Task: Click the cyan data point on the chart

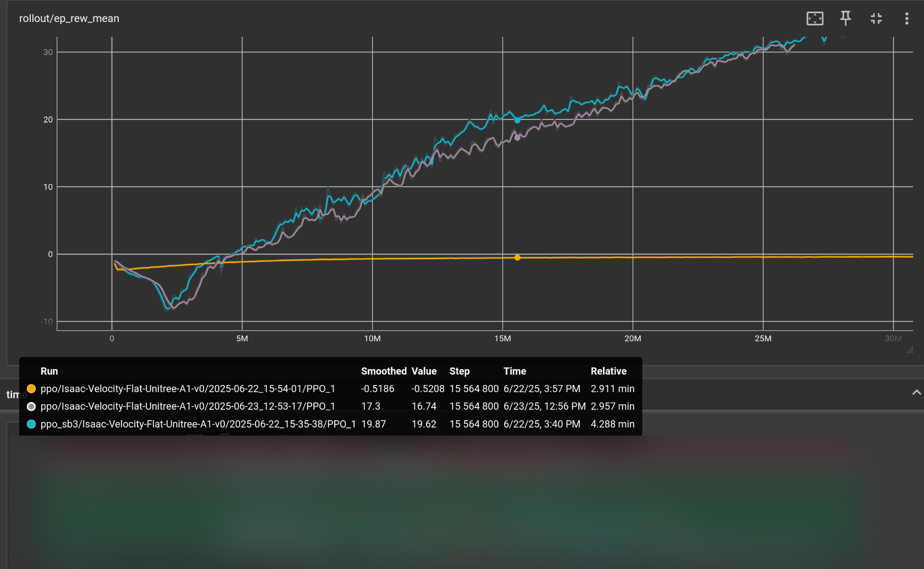Action: (517, 120)
